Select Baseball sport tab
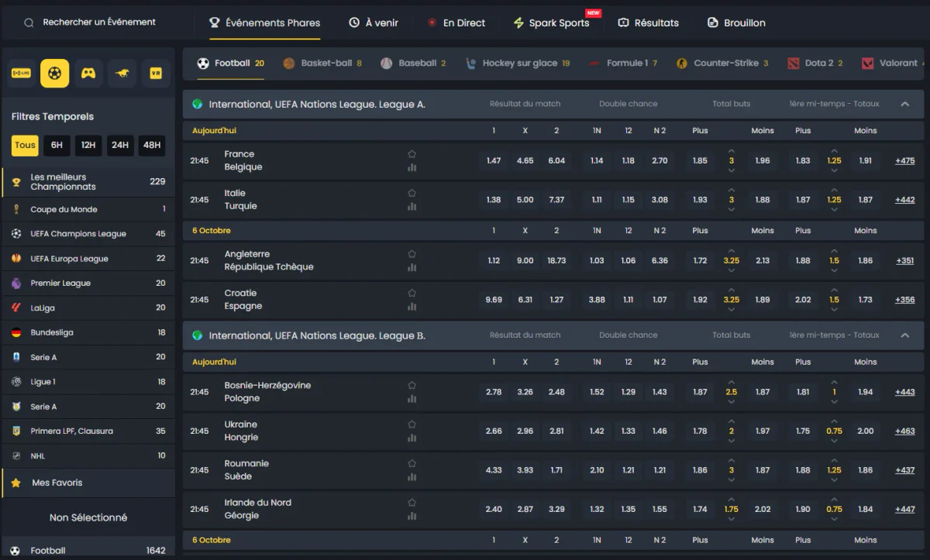This screenshot has width=930, height=560. coord(413,63)
